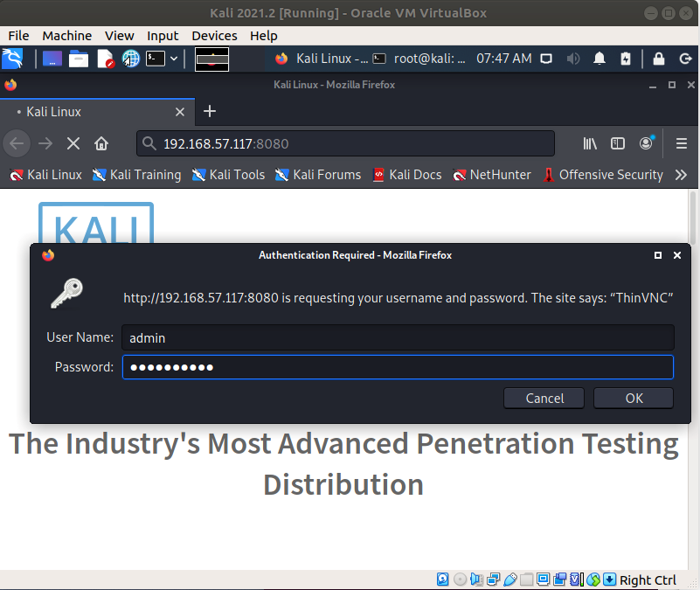Open the Kali Docs bookmark
The width and height of the screenshot is (700, 590).
pyautogui.click(x=407, y=175)
